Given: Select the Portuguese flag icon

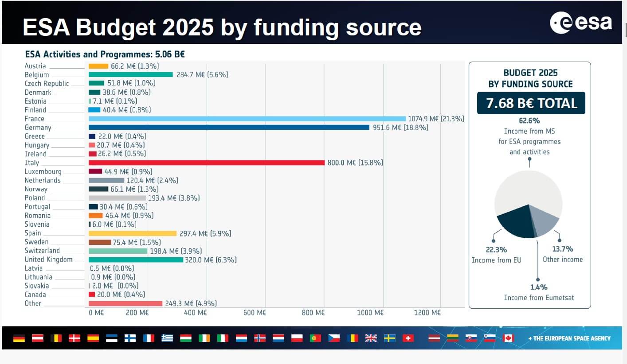Looking at the screenshot, I should pyautogui.click(x=315, y=338).
